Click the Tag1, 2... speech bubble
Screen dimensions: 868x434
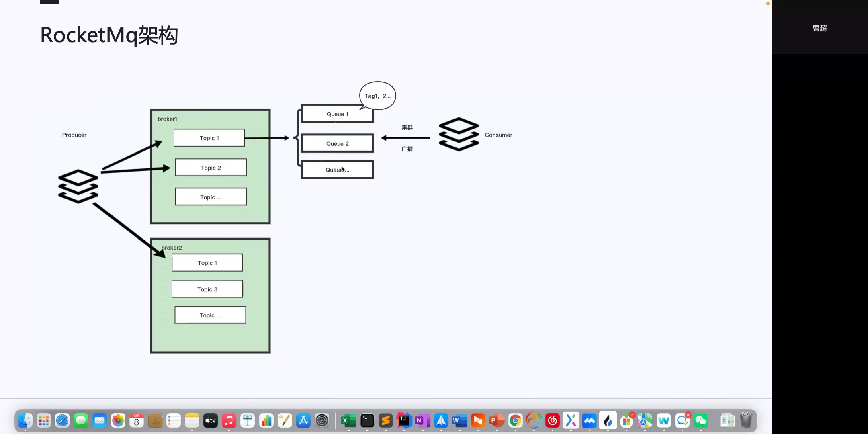pos(378,96)
